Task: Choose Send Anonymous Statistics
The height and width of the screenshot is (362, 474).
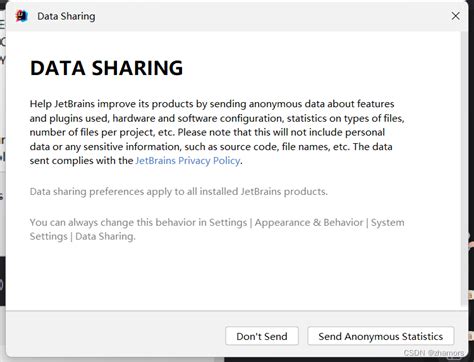Action: pos(381,336)
